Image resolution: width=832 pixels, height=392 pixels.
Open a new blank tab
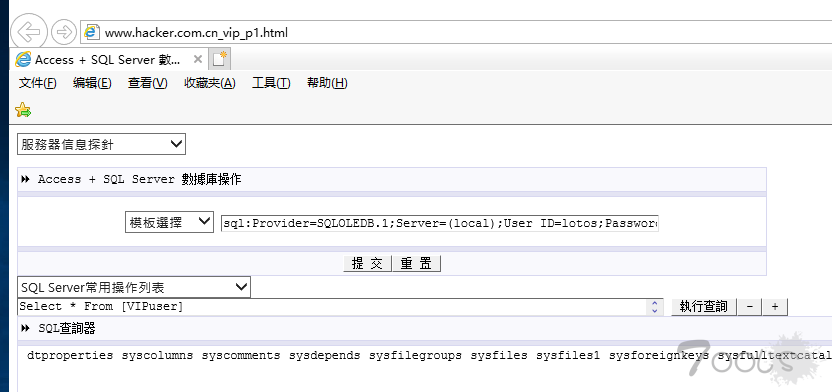[x=219, y=59]
